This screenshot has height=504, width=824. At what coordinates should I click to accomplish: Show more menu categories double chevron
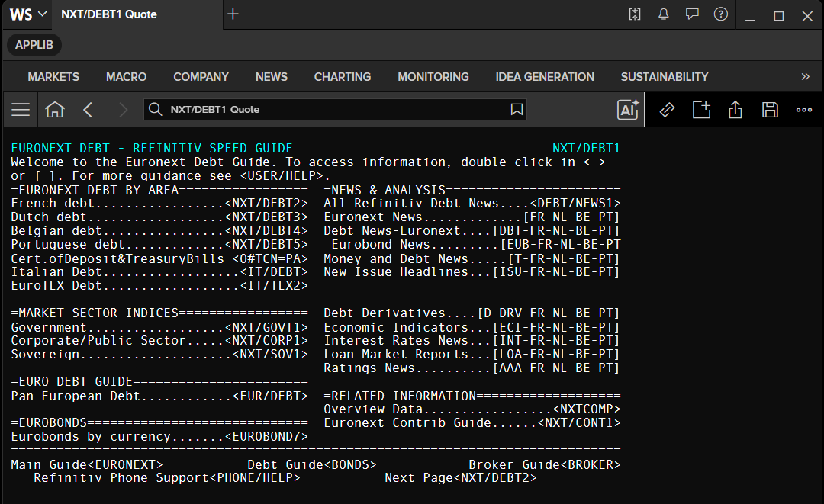[805, 77]
